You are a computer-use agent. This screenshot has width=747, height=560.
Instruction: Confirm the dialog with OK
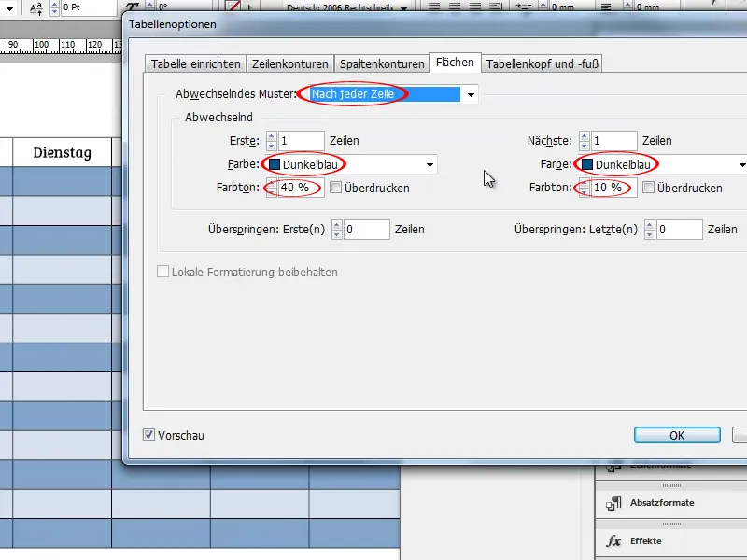[677, 435]
